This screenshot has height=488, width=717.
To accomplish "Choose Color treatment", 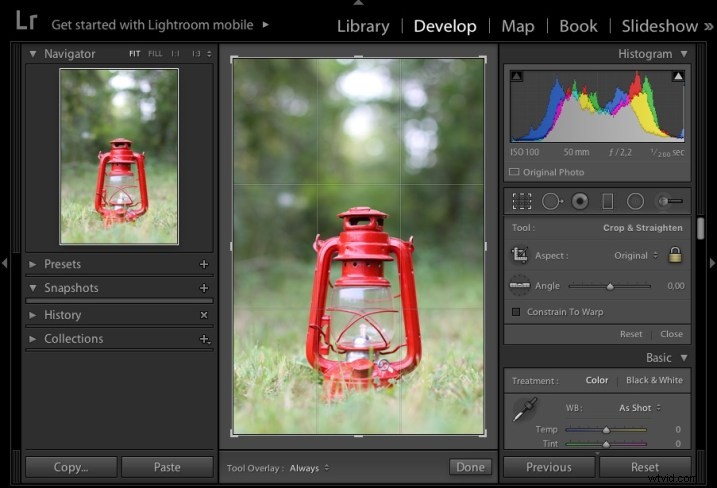I will coord(597,380).
